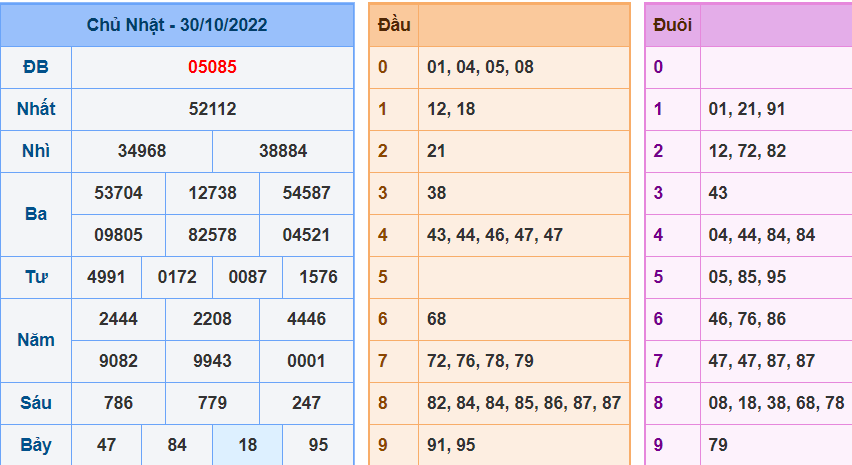Select the special prize number 05085
This screenshot has width=852, height=465.
pos(212,67)
